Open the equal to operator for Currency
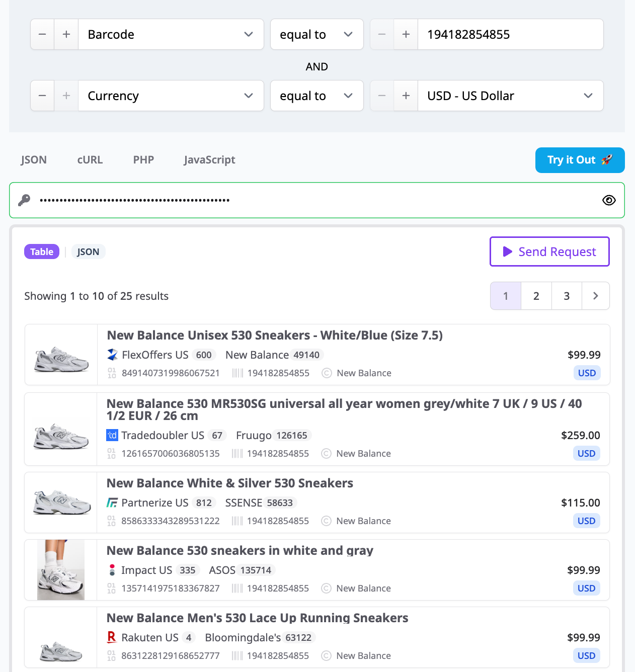 pos(317,96)
